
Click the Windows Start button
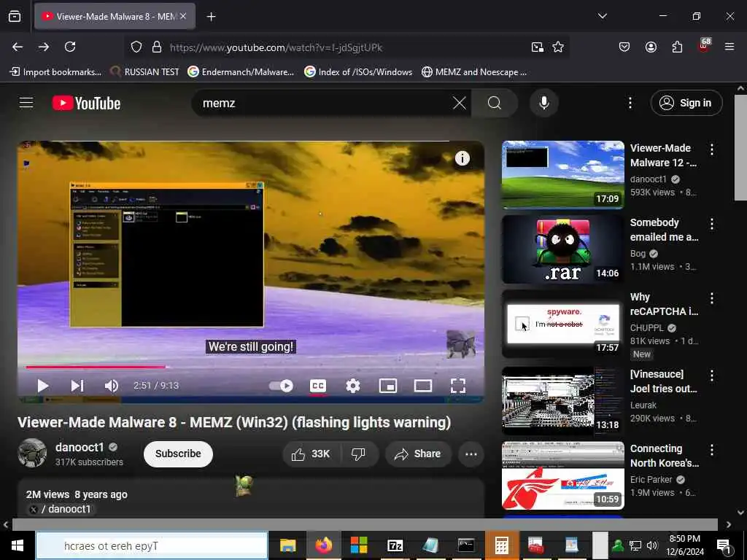[18, 545]
